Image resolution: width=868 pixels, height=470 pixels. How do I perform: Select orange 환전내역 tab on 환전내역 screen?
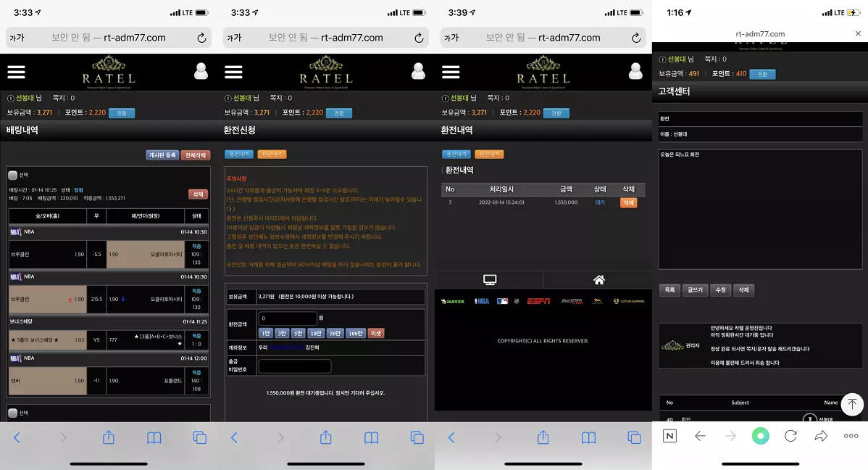(x=489, y=154)
